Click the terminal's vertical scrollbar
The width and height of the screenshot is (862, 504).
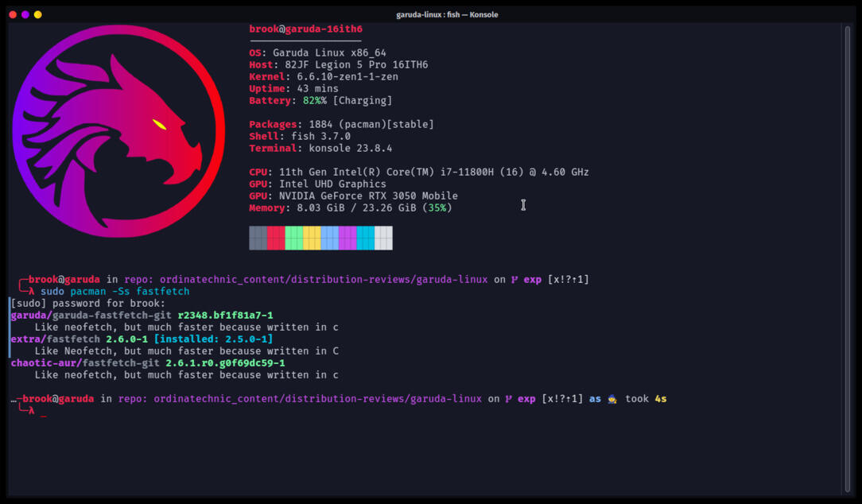pyautogui.click(x=847, y=259)
